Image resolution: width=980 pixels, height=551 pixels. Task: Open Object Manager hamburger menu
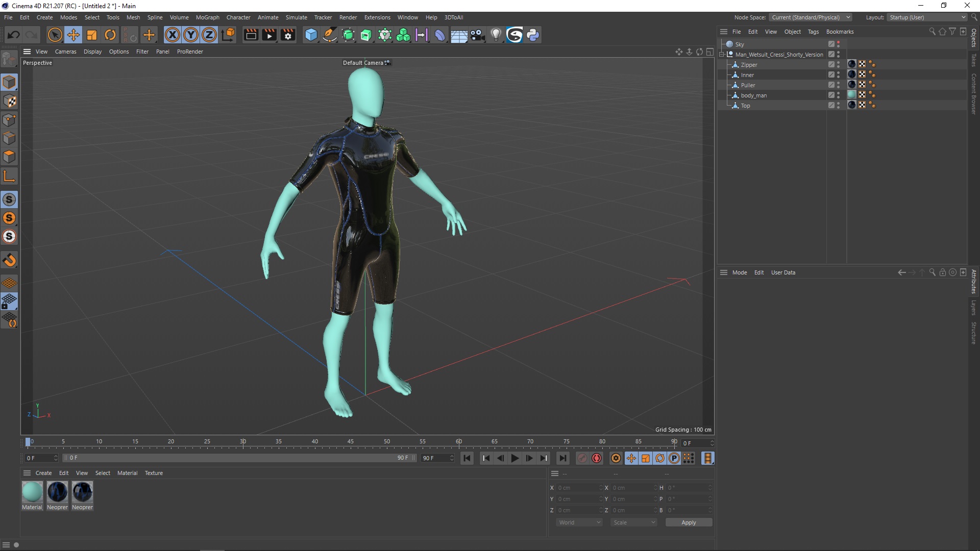(724, 32)
